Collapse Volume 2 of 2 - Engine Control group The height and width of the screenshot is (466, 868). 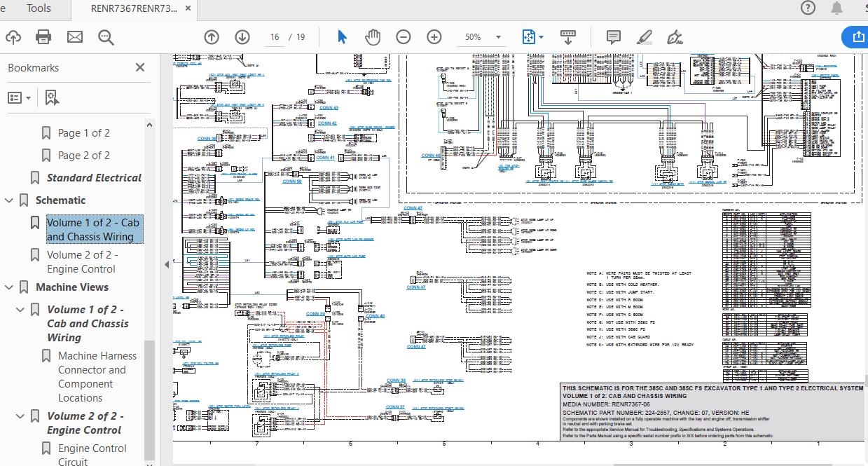pos(20,416)
